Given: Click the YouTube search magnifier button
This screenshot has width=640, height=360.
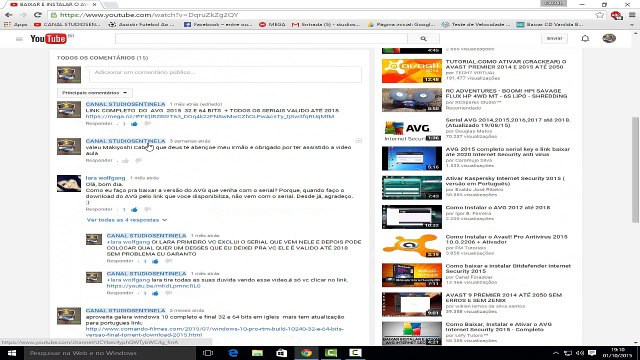Looking at the screenshot, I should (x=423, y=39).
